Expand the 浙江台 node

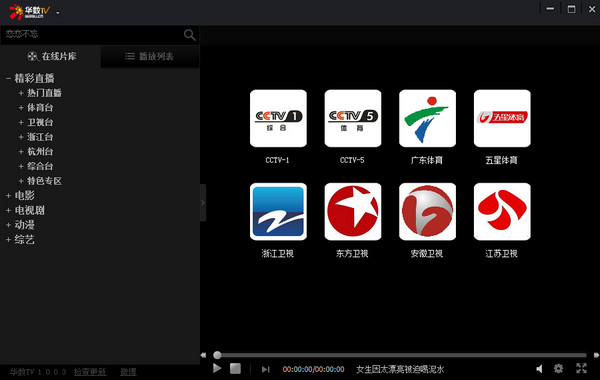coord(21,137)
